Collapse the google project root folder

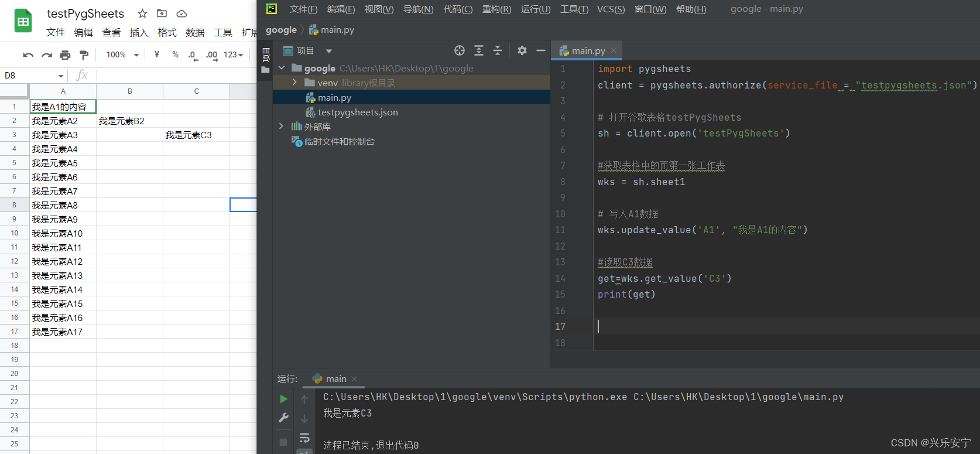pyautogui.click(x=282, y=68)
